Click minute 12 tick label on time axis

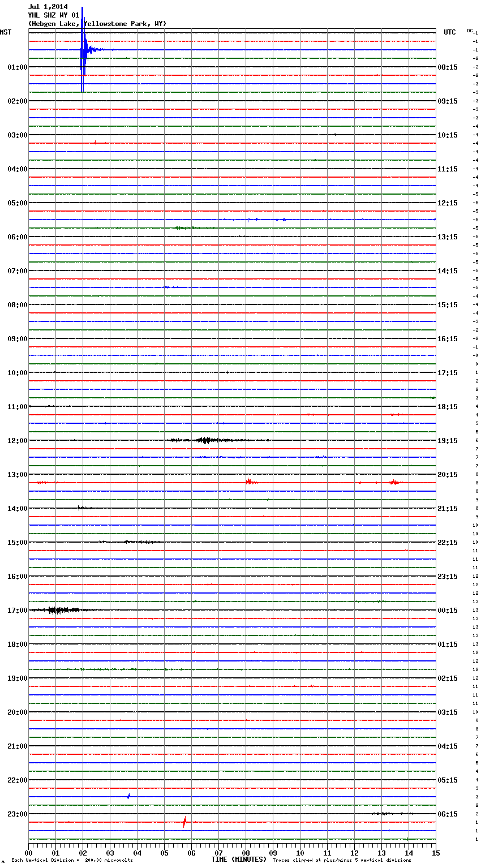pyautogui.click(x=354, y=853)
